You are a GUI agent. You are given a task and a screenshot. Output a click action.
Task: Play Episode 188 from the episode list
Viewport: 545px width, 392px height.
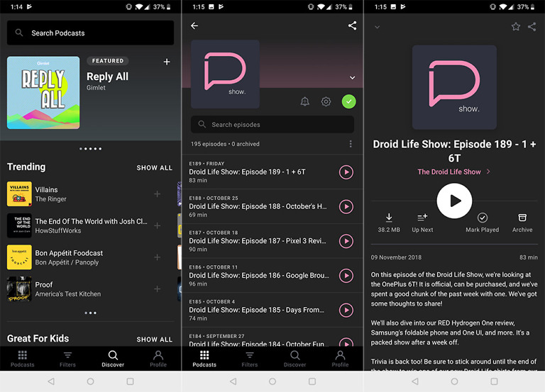point(346,206)
